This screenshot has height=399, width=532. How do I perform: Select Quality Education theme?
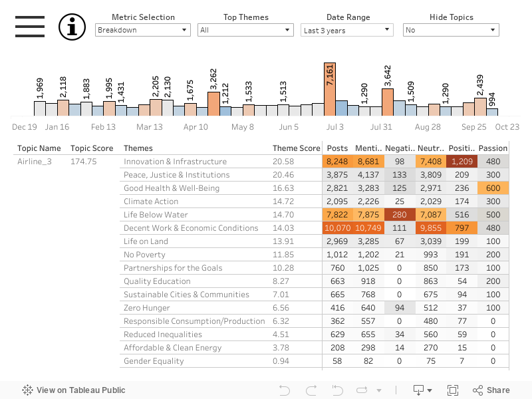(157, 281)
